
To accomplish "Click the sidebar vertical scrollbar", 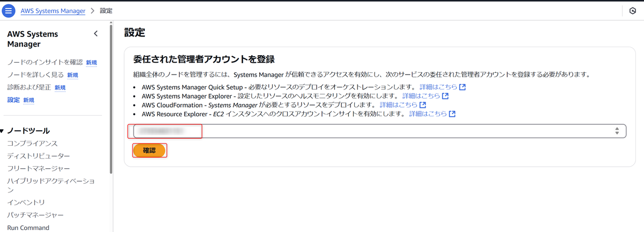I will point(111,99).
